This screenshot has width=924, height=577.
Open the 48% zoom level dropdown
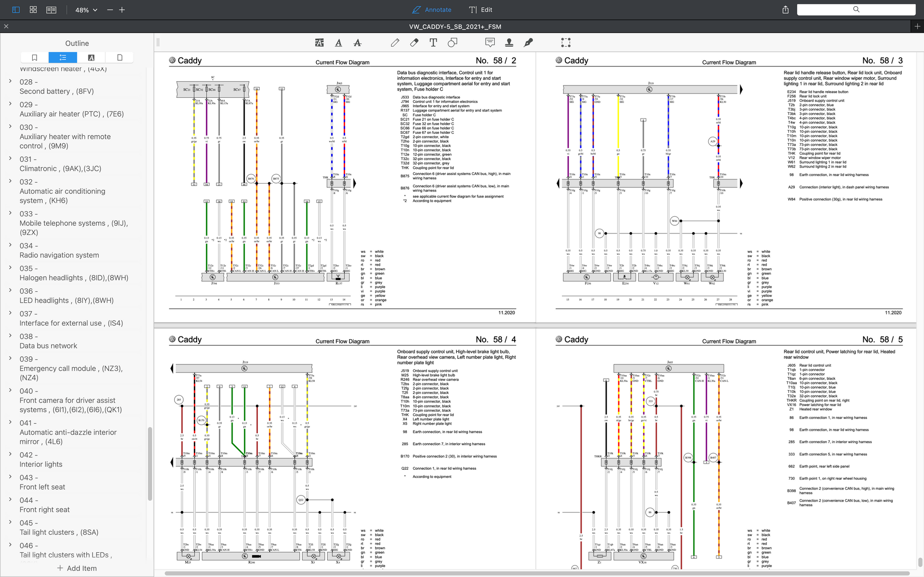coord(86,10)
